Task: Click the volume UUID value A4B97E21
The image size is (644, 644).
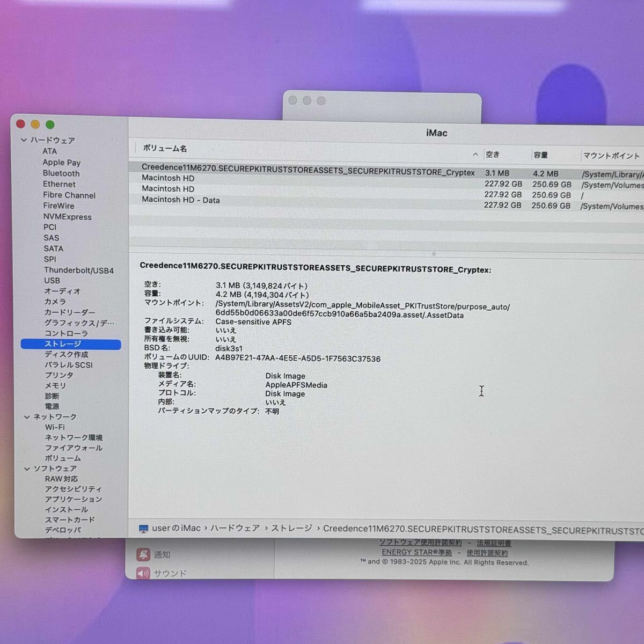Action: coord(298,358)
